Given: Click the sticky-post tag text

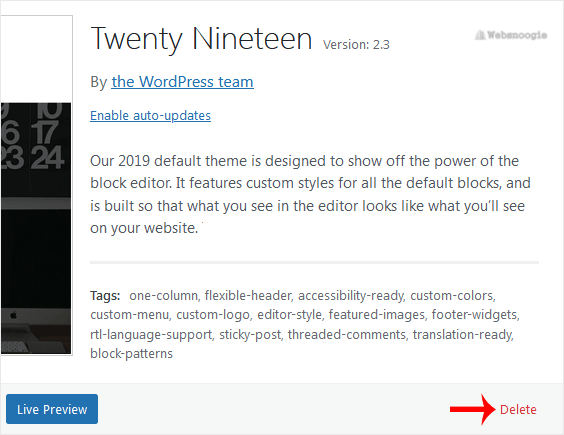Looking at the screenshot, I should click(x=250, y=335).
